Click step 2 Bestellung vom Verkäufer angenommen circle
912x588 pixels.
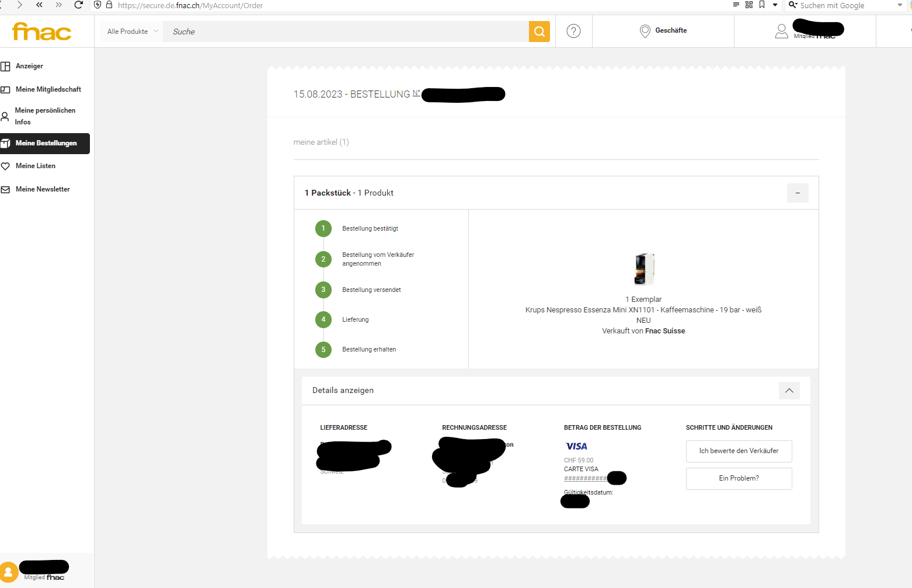click(x=323, y=259)
